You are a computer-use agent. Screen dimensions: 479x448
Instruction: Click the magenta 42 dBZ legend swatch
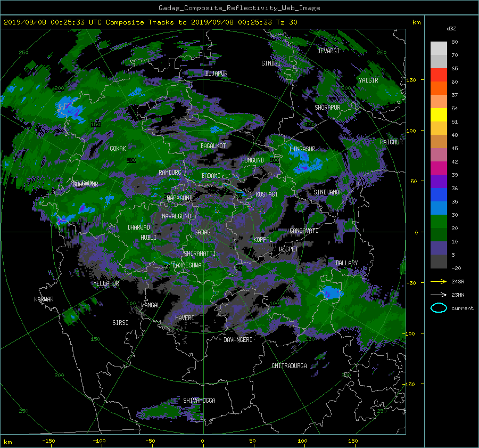click(x=439, y=168)
